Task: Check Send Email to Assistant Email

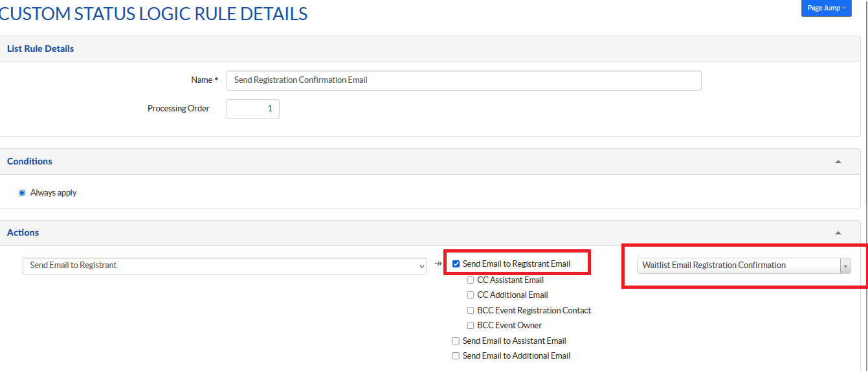Action: 456,341
